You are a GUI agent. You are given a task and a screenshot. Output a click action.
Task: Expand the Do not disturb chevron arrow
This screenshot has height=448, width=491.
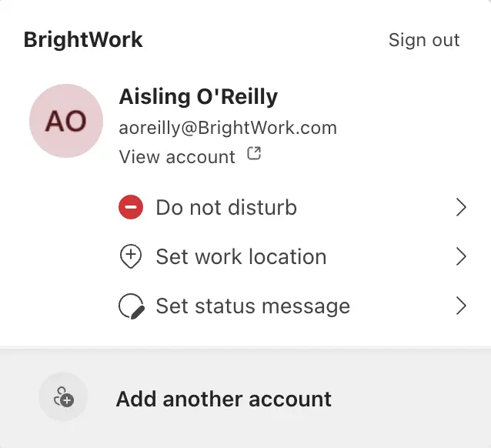click(x=461, y=207)
